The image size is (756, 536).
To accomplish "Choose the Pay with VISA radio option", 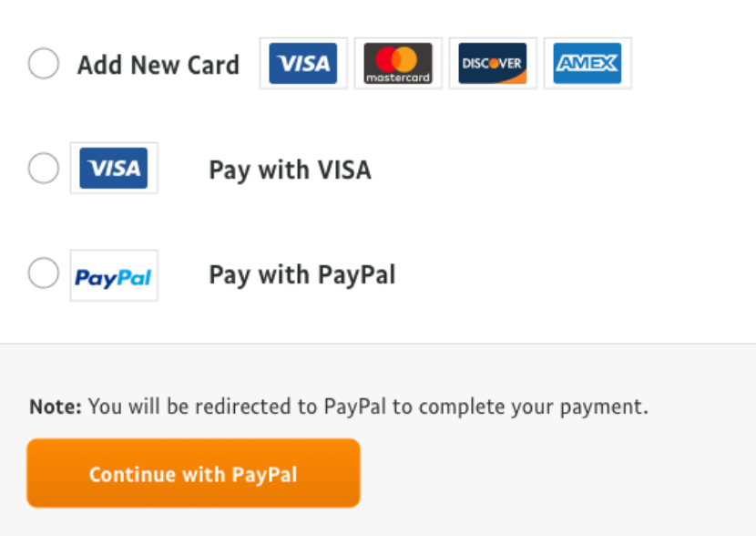I will pos(44,168).
